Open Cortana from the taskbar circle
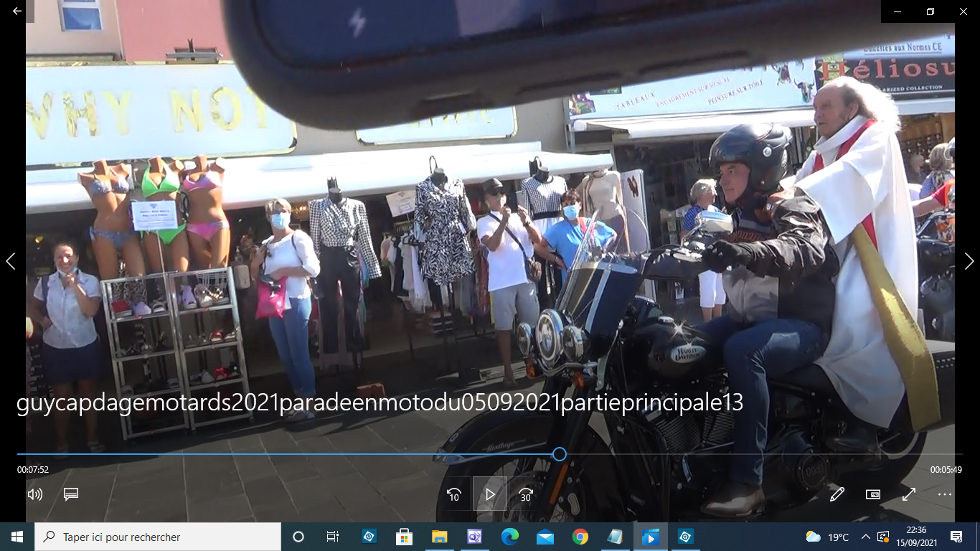The image size is (980, 551). [x=298, y=537]
